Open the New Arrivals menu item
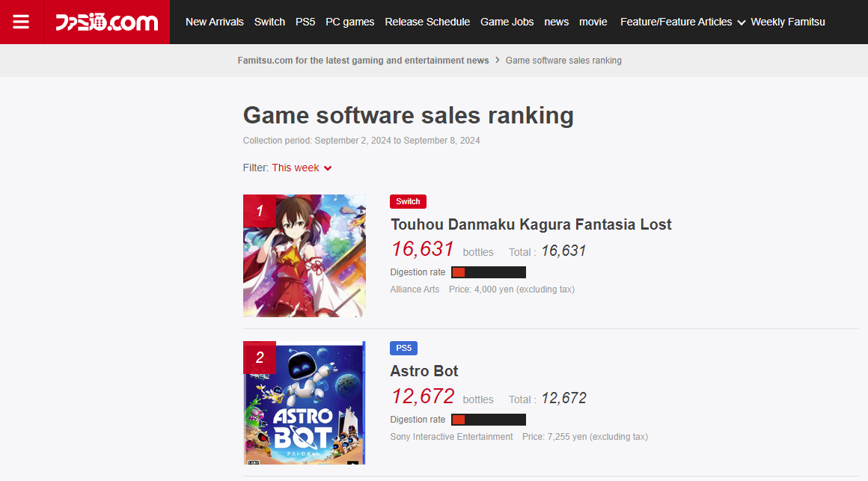Image resolution: width=868 pixels, height=481 pixels. point(214,22)
